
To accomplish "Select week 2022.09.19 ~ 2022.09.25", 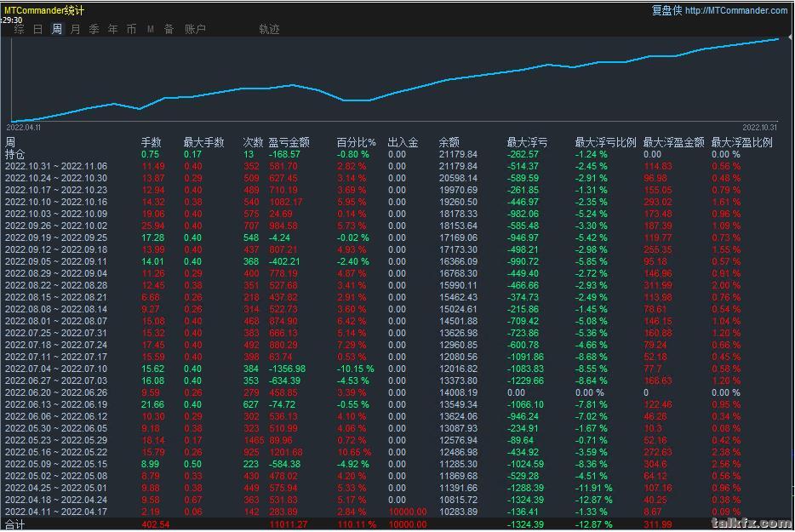I will click(56, 237).
